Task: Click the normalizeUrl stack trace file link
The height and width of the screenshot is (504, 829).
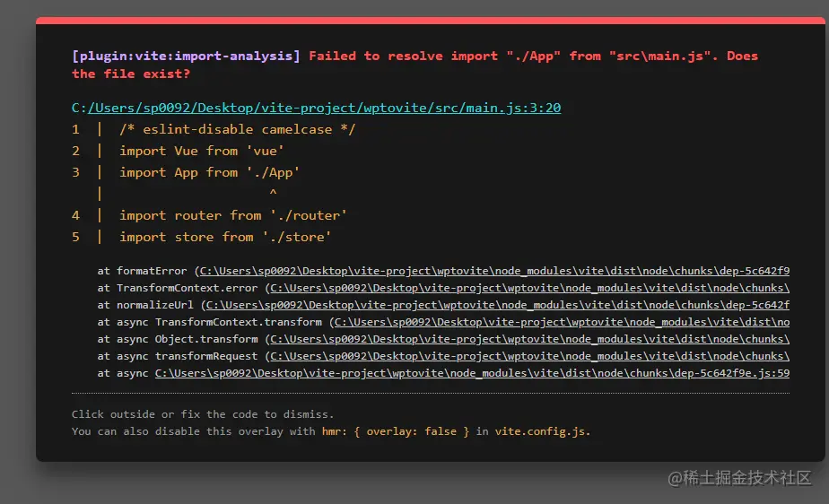Action: (498, 305)
